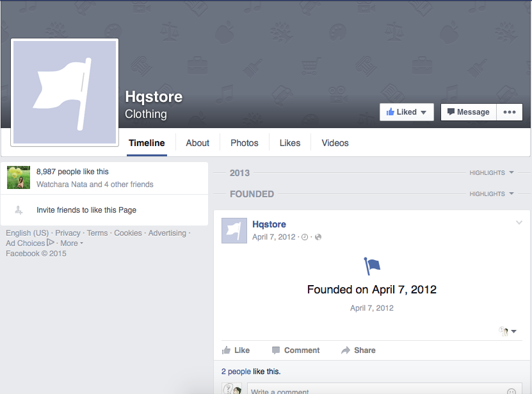
Task: Open the '2 people' likes link
Action: click(236, 371)
